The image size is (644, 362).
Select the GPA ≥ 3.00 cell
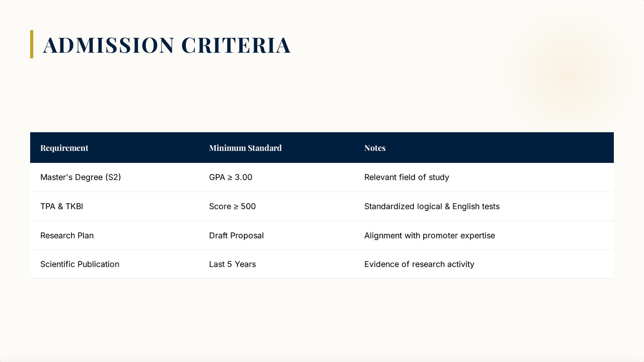230,177
